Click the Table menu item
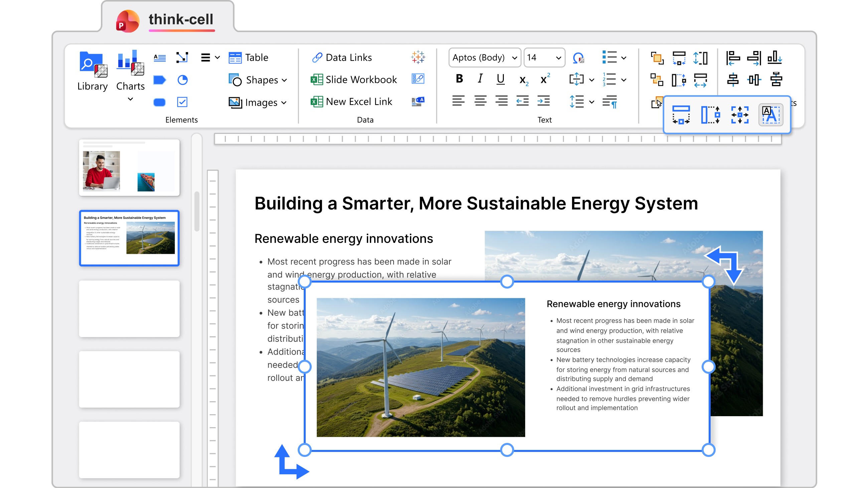 click(249, 57)
